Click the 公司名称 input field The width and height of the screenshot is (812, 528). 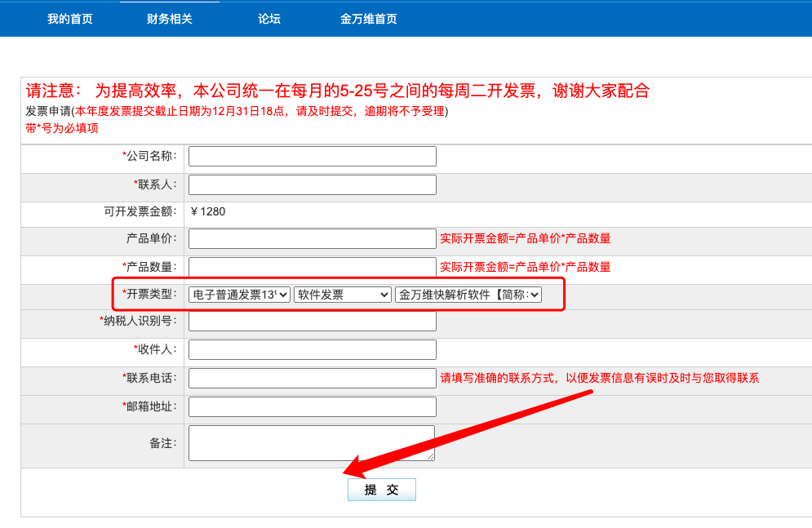point(312,156)
